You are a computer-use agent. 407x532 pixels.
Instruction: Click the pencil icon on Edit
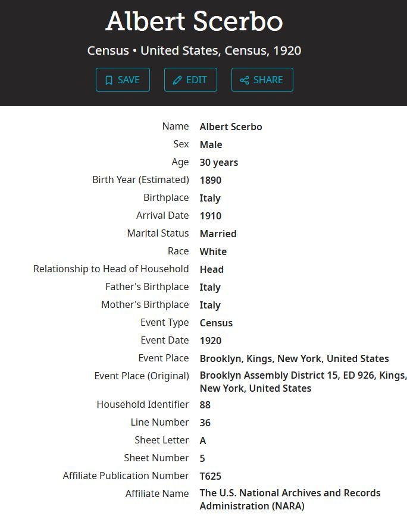point(177,80)
